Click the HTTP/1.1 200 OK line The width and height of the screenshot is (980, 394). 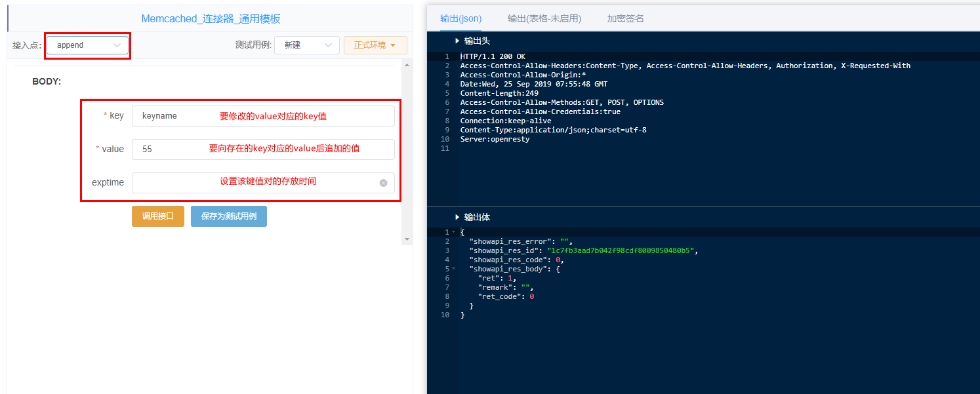(x=493, y=56)
